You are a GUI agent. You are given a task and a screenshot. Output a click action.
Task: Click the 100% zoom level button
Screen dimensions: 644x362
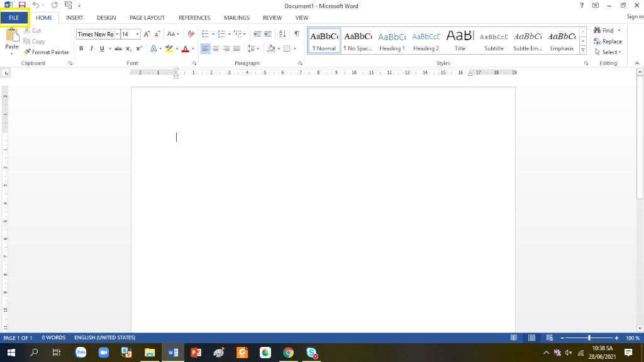point(633,337)
